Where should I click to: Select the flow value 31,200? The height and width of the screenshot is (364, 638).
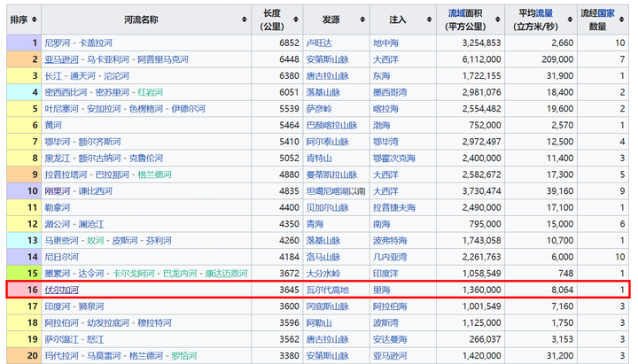[x=560, y=356]
